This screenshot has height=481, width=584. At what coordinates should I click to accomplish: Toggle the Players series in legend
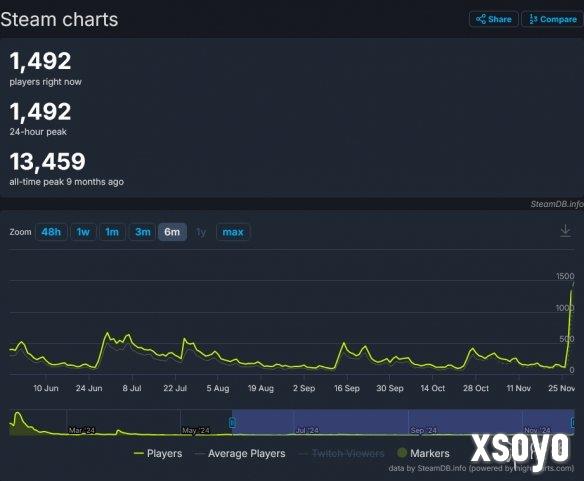pyautogui.click(x=158, y=453)
